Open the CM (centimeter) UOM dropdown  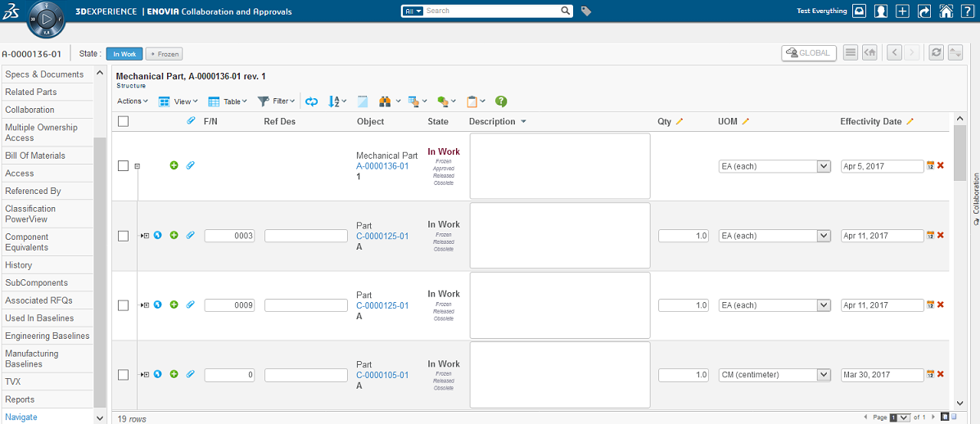point(775,375)
